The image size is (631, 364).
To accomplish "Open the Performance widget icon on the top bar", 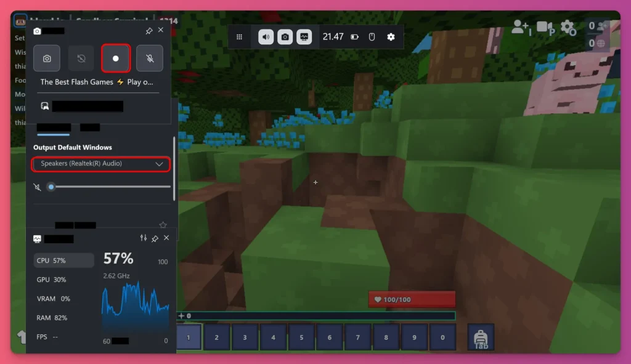I will [x=304, y=37].
